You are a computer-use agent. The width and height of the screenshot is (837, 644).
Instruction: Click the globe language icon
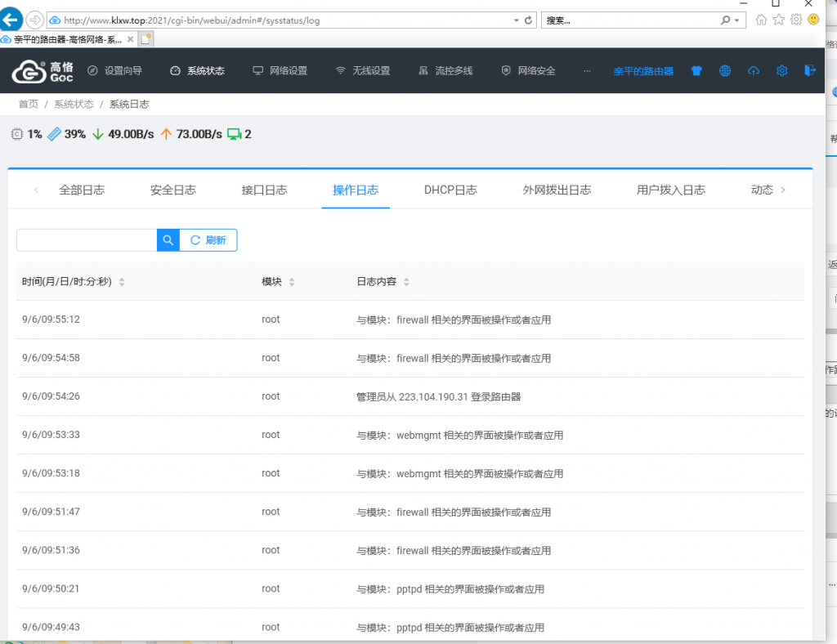(x=725, y=71)
